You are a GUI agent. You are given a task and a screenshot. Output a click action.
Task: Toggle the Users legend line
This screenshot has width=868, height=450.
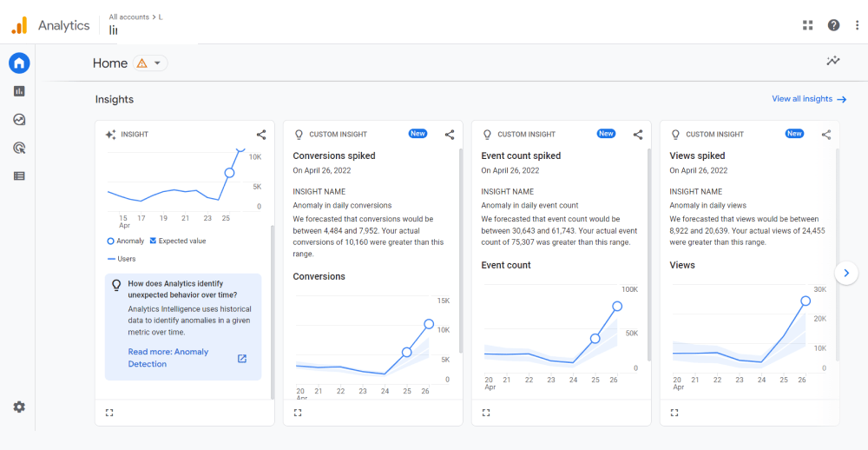click(111, 259)
